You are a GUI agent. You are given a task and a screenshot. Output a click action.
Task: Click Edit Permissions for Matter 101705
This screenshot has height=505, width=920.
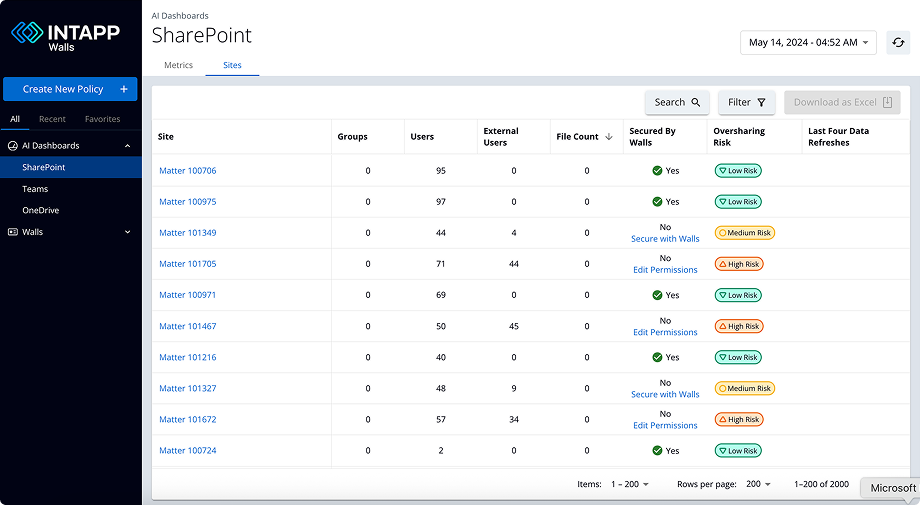click(665, 270)
